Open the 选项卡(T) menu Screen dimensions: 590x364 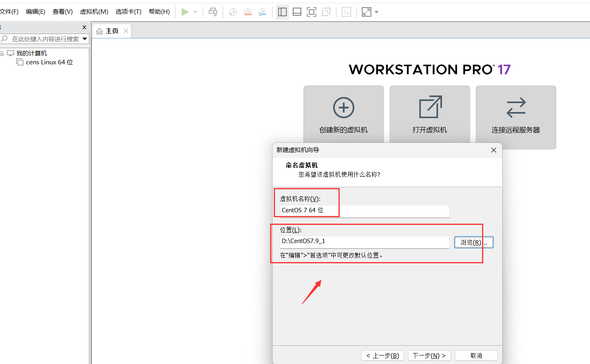(x=129, y=12)
